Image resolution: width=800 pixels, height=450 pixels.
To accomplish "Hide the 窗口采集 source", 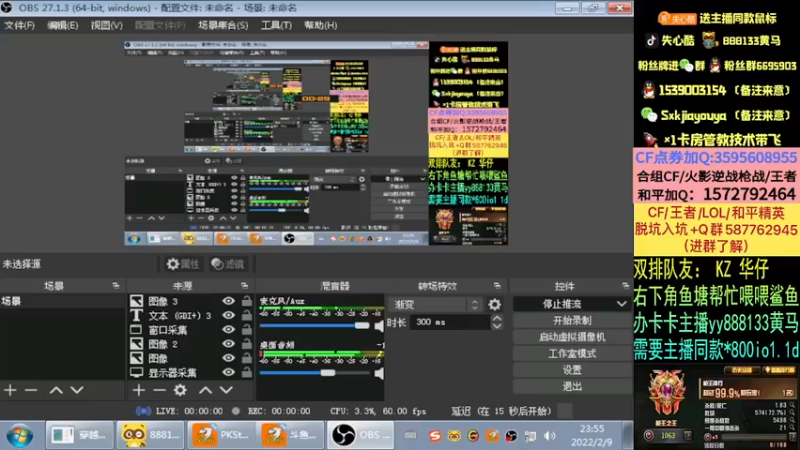I will pos(228,330).
